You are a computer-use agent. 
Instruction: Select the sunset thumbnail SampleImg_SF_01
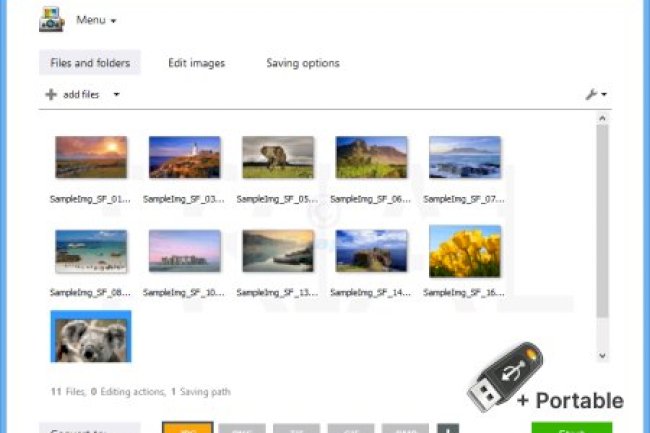91,157
